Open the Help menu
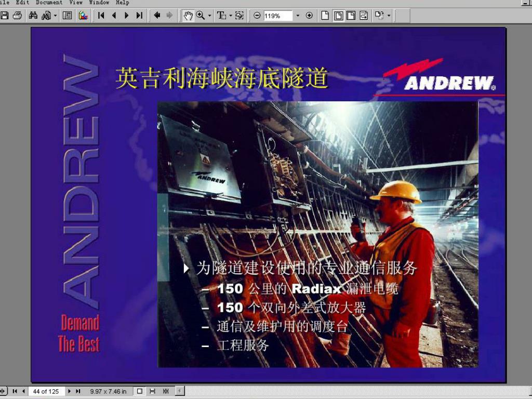The width and height of the screenshot is (532, 399). pyautogui.click(x=123, y=3)
